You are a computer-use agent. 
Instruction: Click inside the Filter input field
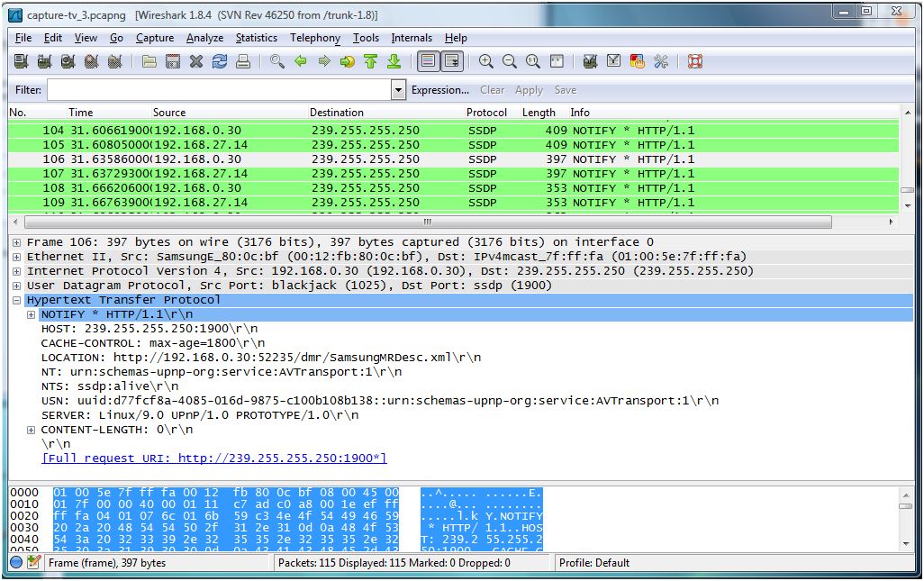tap(219, 90)
